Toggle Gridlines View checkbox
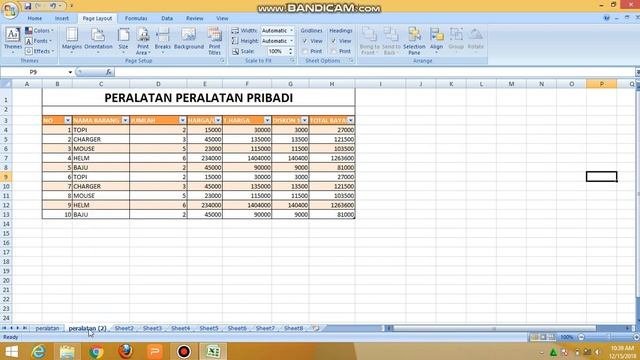The height and width of the screenshot is (360, 640). pyautogui.click(x=305, y=41)
